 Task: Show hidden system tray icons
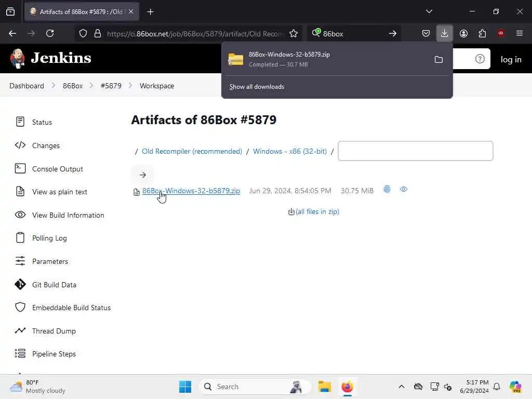click(402, 387)
